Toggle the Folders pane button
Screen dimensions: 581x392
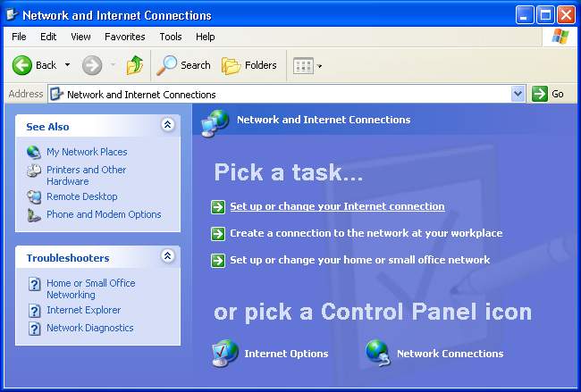tap(249, 65)
